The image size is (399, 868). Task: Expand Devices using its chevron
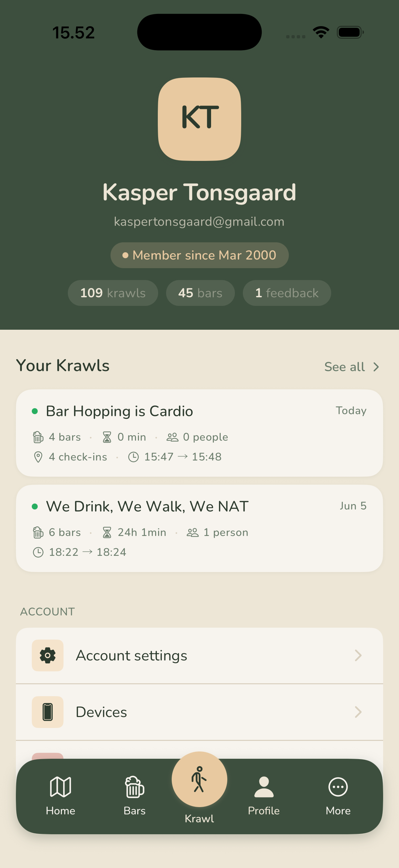coord(358,712)
